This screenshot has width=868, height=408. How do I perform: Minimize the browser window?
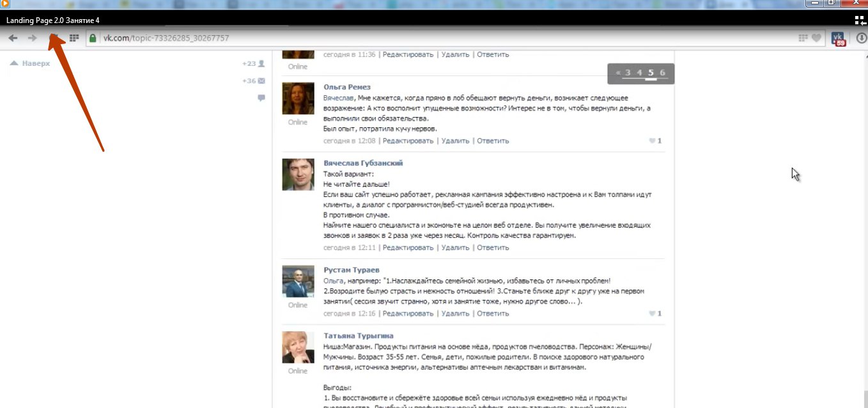pos(814,3)
